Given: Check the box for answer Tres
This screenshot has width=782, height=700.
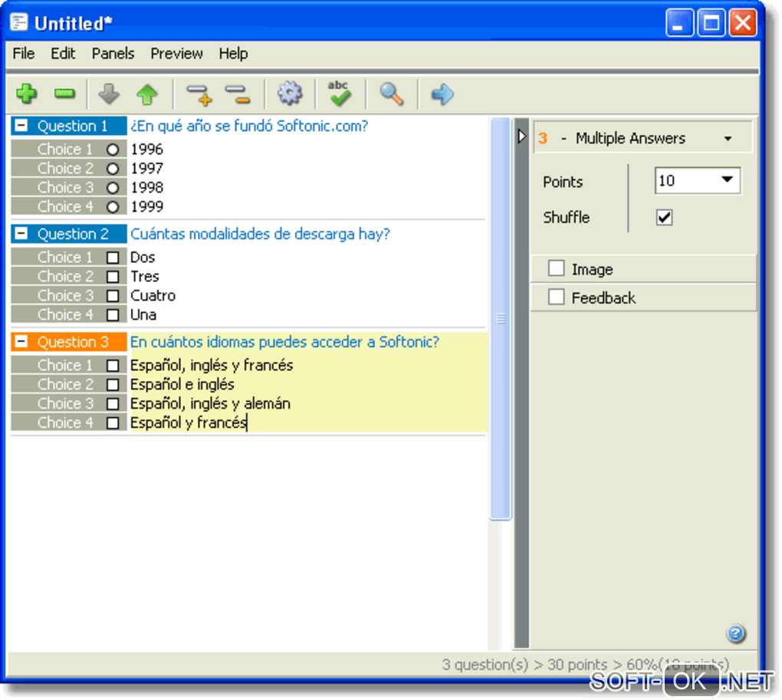Looking at the screenshot, I should click(113, 276).
